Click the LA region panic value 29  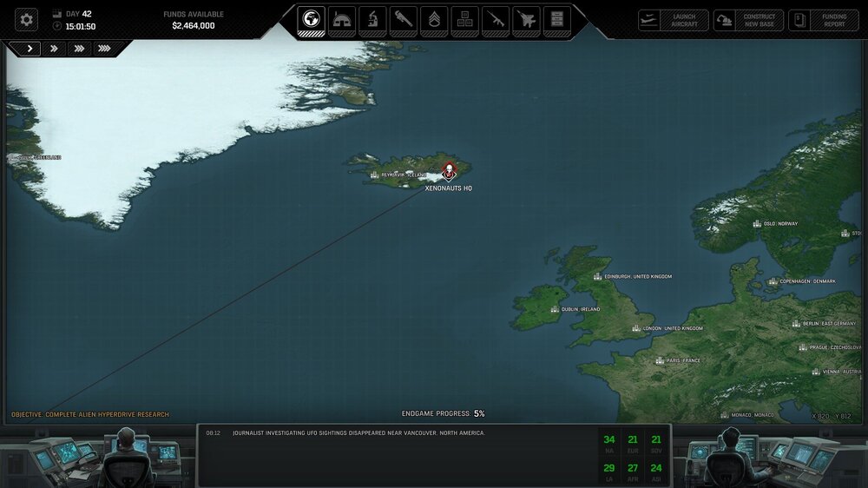(609, 468)
